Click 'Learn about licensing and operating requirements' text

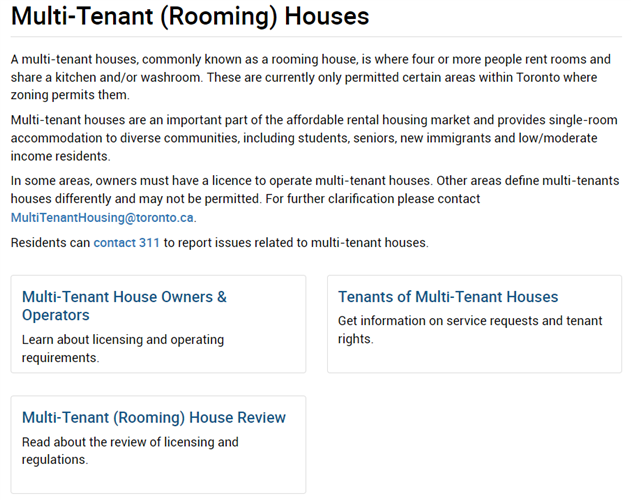tap(123, 349)
